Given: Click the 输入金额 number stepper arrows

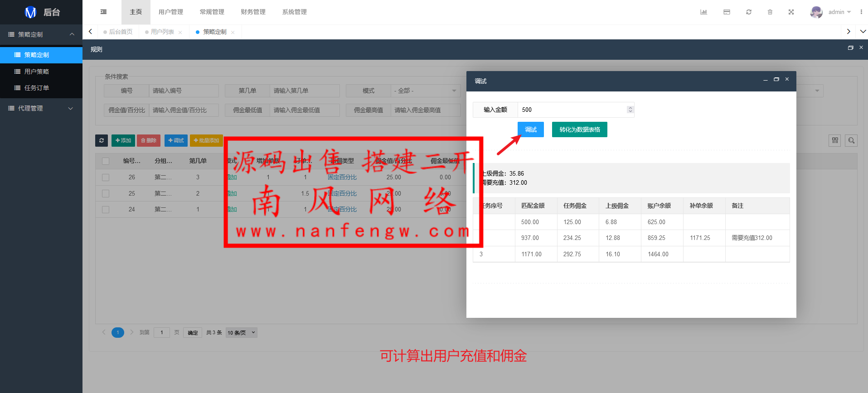Looking at the screenshot, I should [x=630, y=110].
